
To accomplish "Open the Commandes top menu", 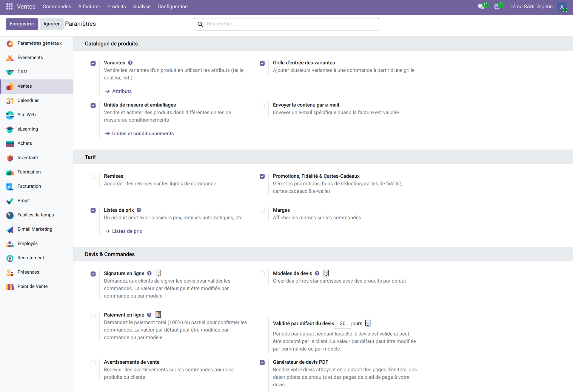I will (57, 7).
